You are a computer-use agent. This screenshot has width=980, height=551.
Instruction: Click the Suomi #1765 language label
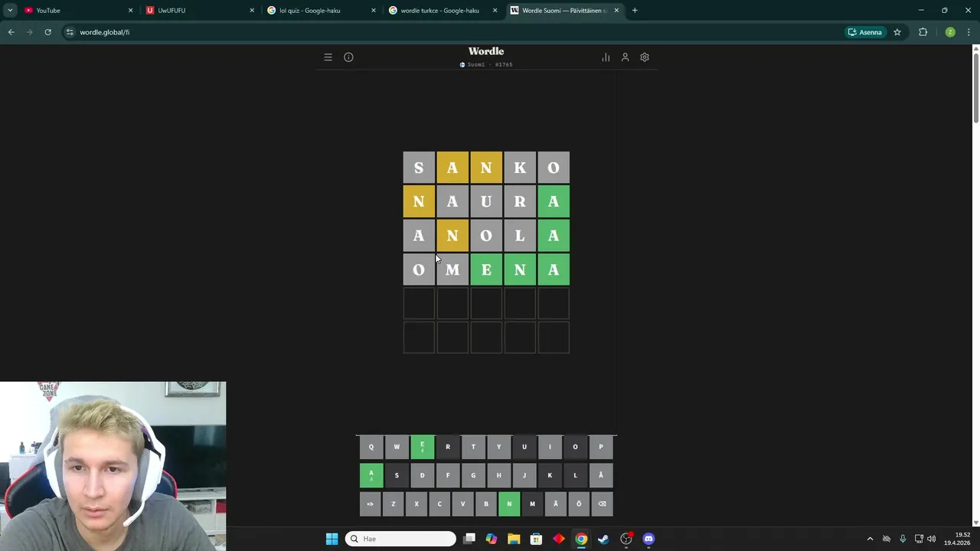[486, 65]
